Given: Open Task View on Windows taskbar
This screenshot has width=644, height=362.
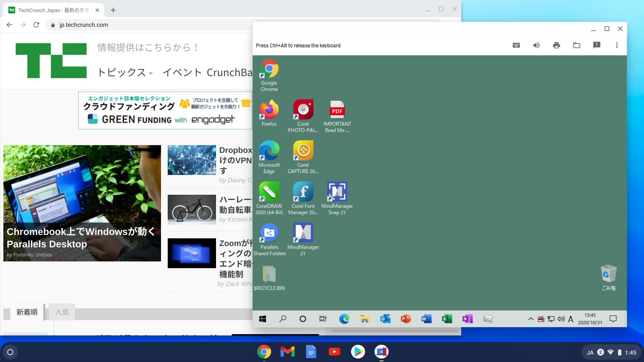Looking at the screenshot, I should click(x=323, y=319).
